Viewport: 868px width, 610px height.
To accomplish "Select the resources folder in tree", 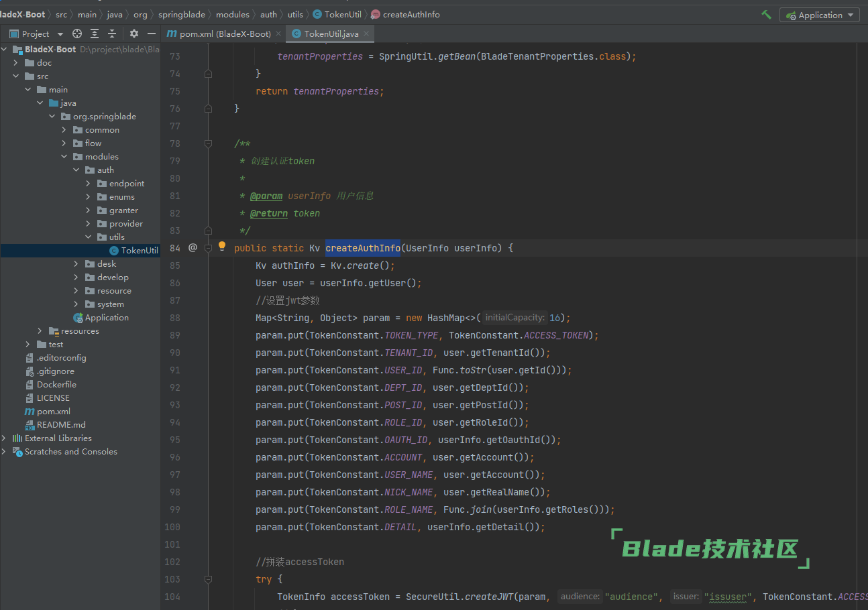I will (x=80, y=331).
